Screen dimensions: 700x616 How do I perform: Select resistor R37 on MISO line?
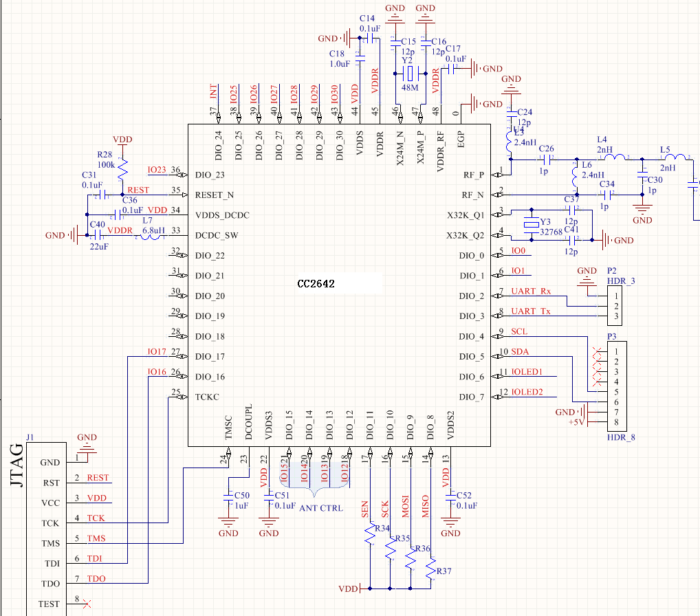(431, 568)
